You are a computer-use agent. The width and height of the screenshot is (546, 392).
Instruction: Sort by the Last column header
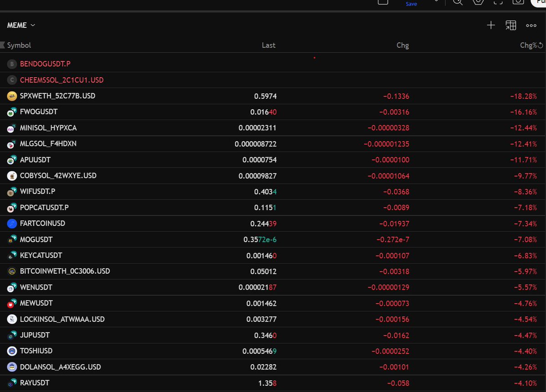(x=268, y=46)
